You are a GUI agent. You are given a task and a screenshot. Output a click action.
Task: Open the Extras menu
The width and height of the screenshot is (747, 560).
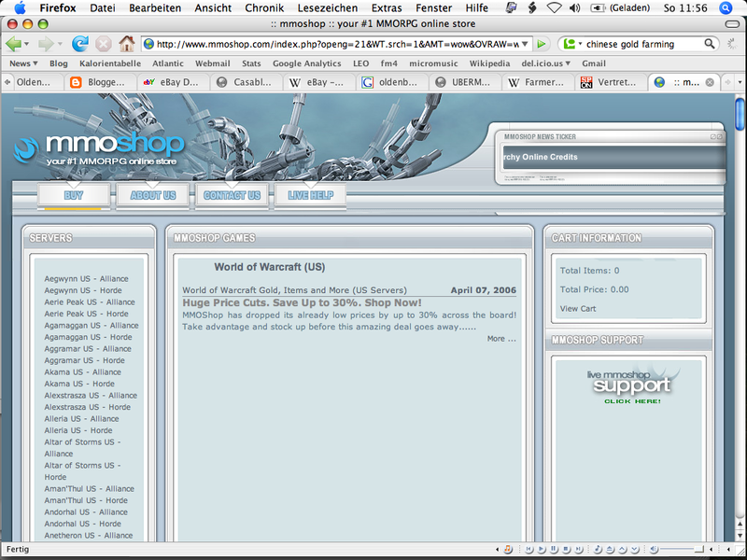387,8
